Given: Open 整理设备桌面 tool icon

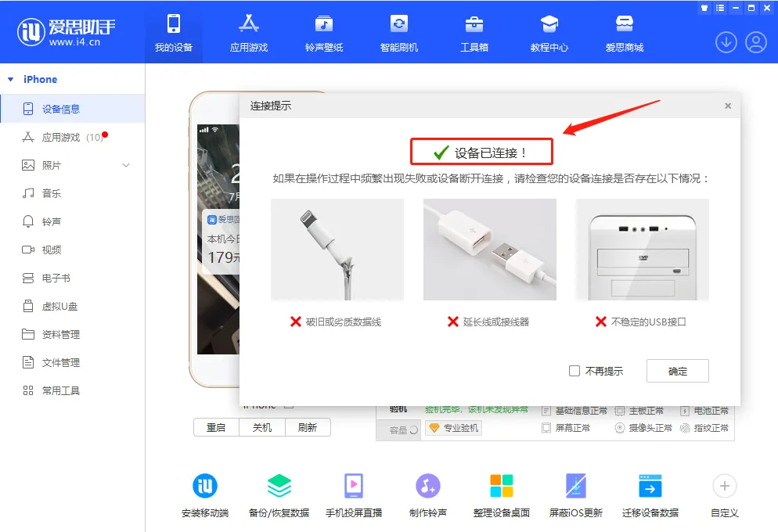Looking at the screenshot, I should tap(502, 486).
